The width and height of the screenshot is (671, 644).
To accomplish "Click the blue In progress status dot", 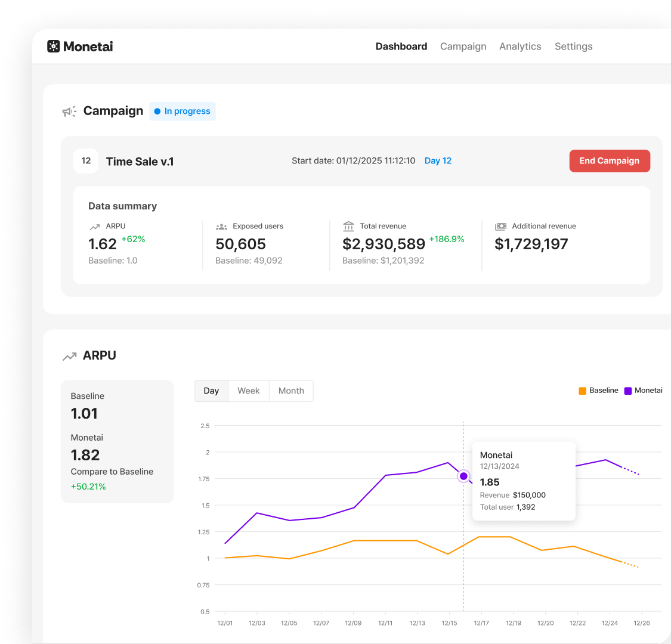I will pos(157,112).
